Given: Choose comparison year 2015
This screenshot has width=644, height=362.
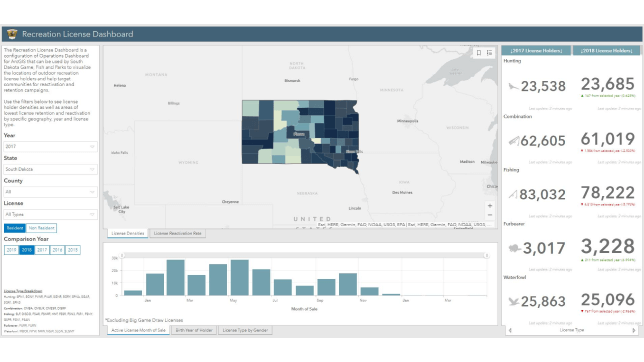Looking at the screenshot, I should tap(73, 250).
